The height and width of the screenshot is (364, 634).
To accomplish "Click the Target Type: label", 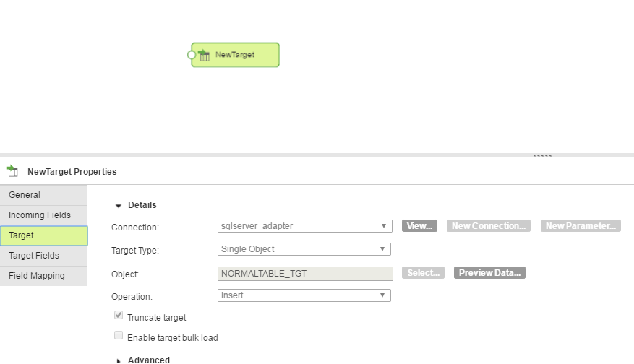I will 135,251.
